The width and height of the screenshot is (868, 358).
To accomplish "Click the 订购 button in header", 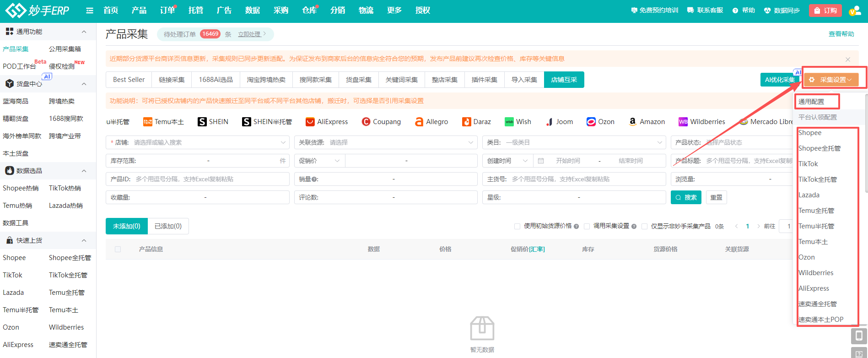I will coord(825,11).
